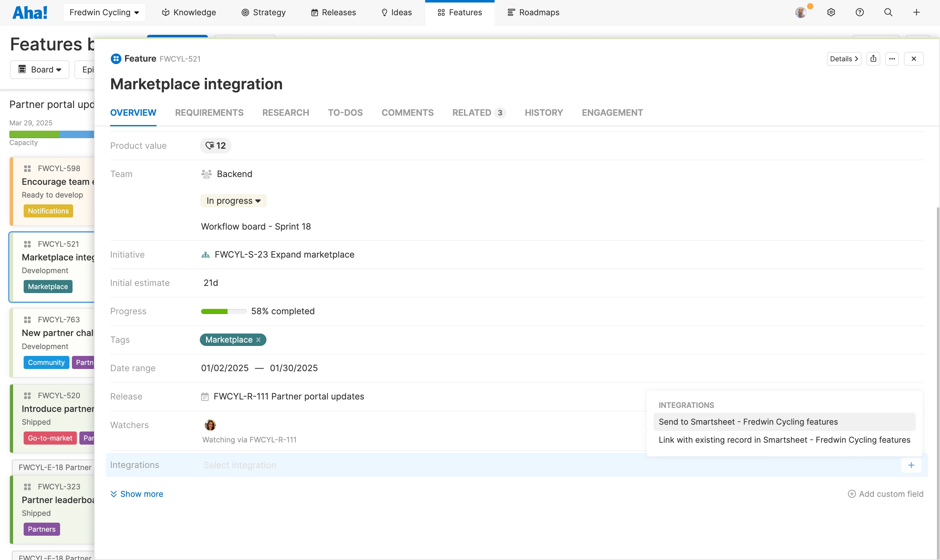Click the Details button
Screen dimensions: 940x560
pos(844,59)
